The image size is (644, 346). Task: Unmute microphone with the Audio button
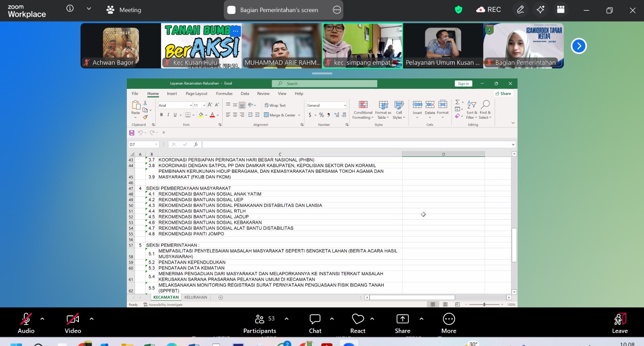coord(26,323)
